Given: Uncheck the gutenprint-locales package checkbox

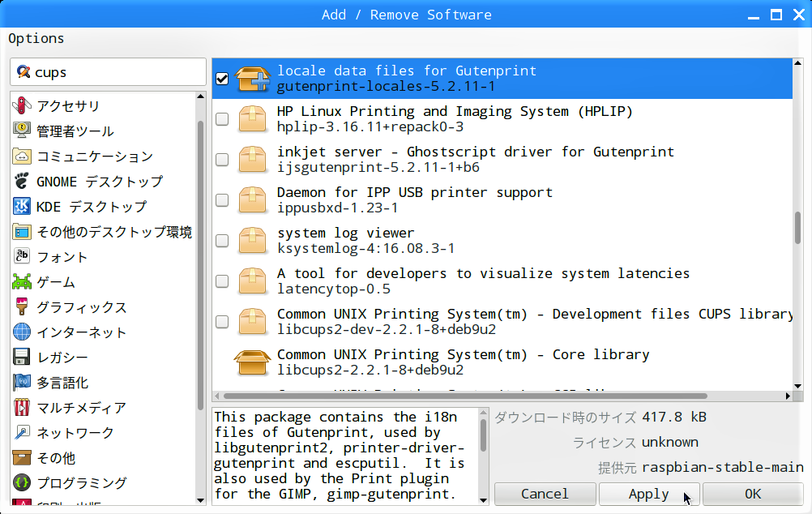Looking at the screenshot, I should coord(222,79).
